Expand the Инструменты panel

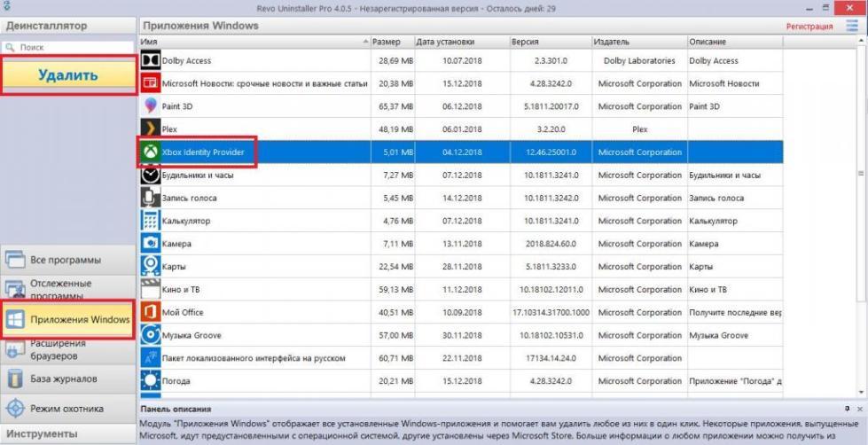[67, 434]
